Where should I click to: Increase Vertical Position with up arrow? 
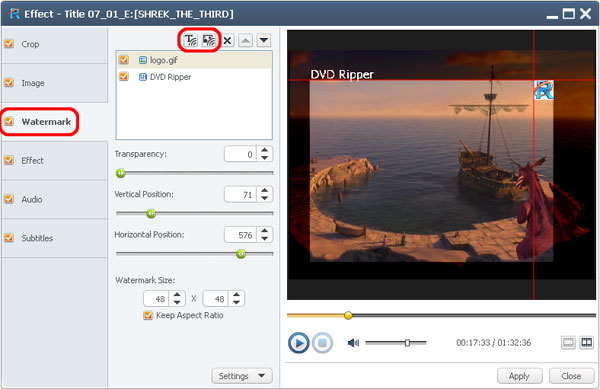264,190
